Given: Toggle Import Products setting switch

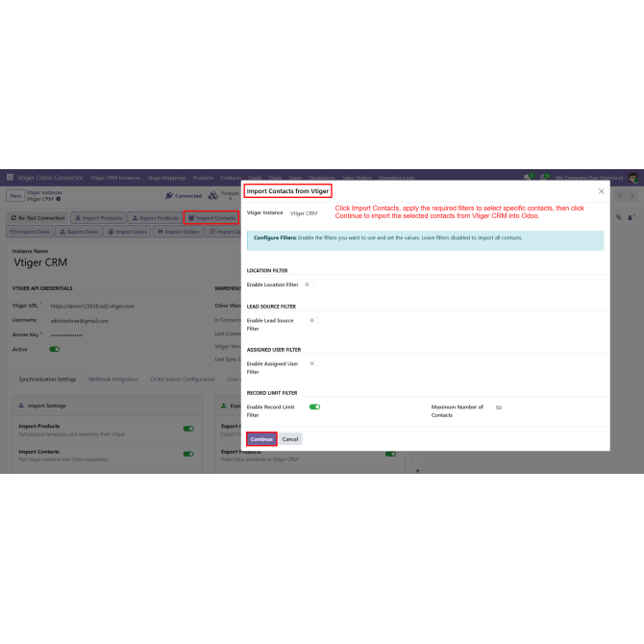Looking at the screenshot, I should [188, 429].
